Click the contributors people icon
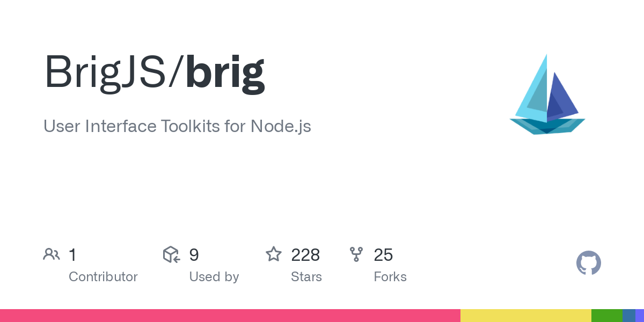 pos(52,254)
